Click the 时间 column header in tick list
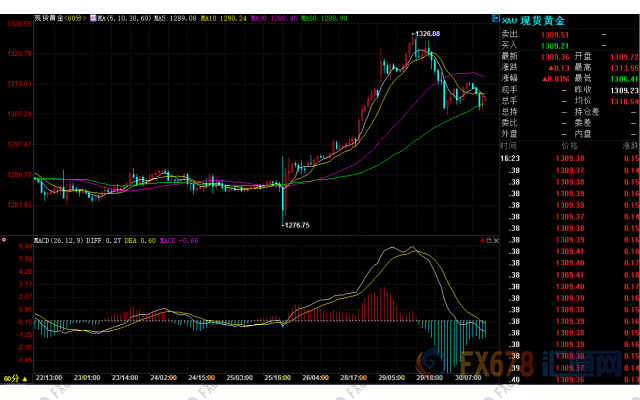 tap(510, 145)
